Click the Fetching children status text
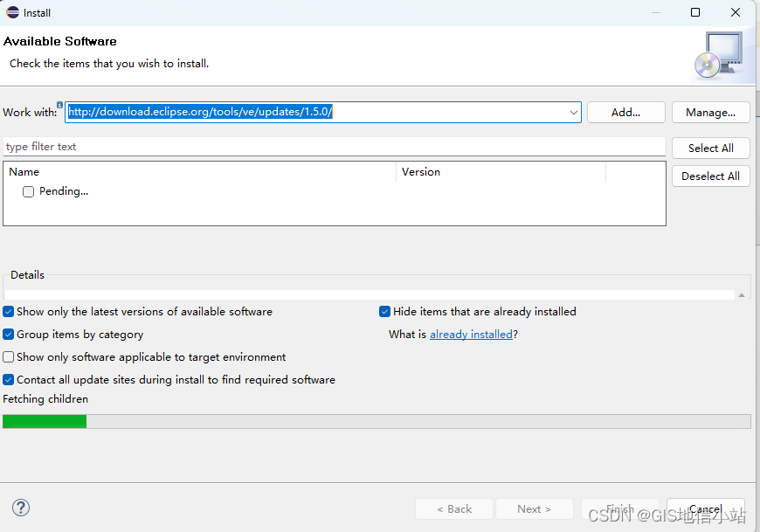This screenshot has width=760, height=532. tap(45, 398)
